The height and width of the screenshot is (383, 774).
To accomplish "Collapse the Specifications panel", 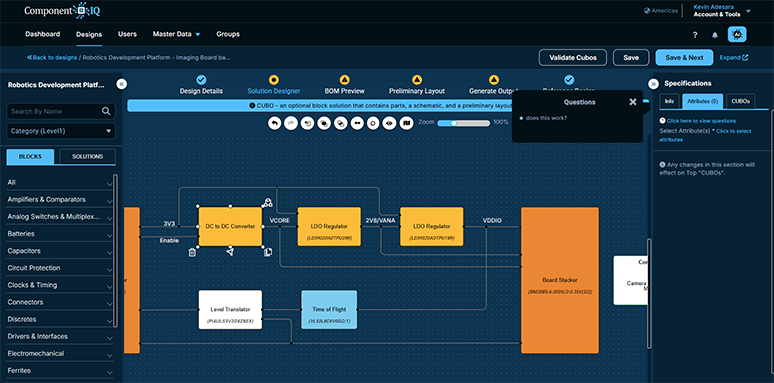I will coord(654,84).
